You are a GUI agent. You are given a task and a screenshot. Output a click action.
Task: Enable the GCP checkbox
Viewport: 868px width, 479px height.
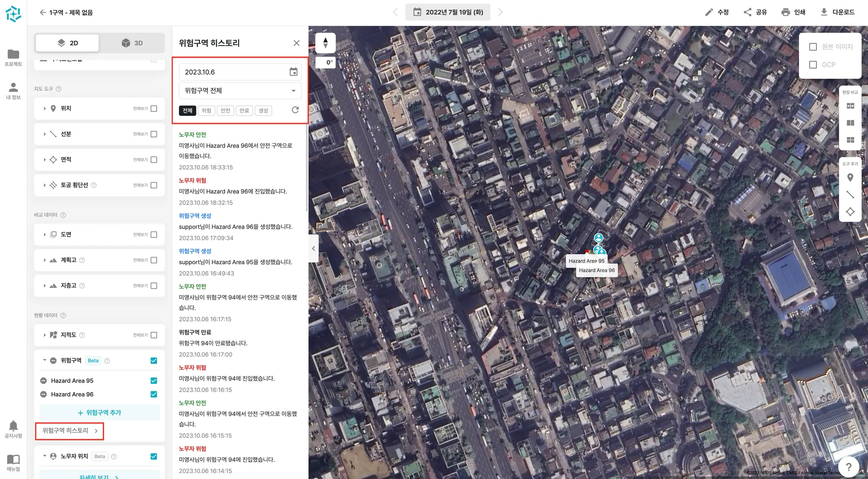point(813,65)
